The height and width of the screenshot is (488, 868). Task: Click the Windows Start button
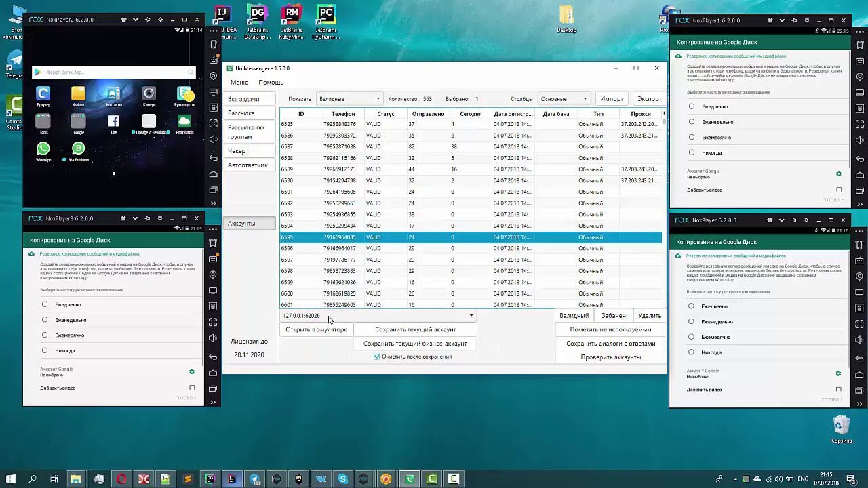[x=11, y=479]
